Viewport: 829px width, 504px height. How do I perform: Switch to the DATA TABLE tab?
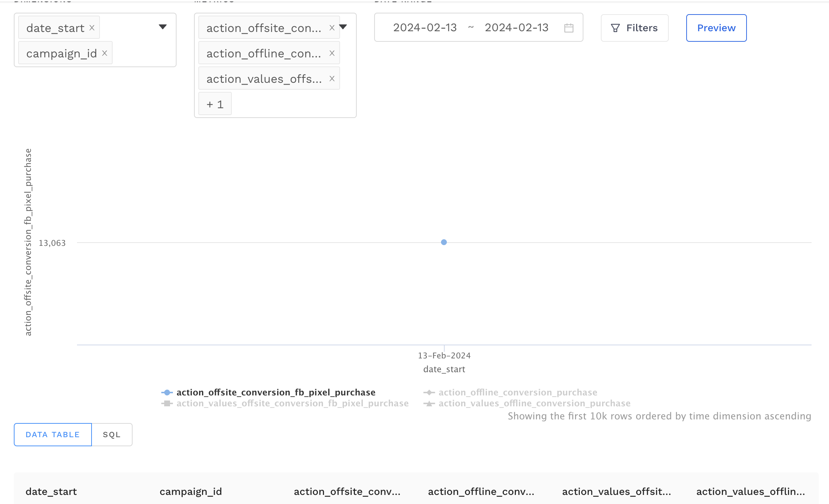click(53, 435)
